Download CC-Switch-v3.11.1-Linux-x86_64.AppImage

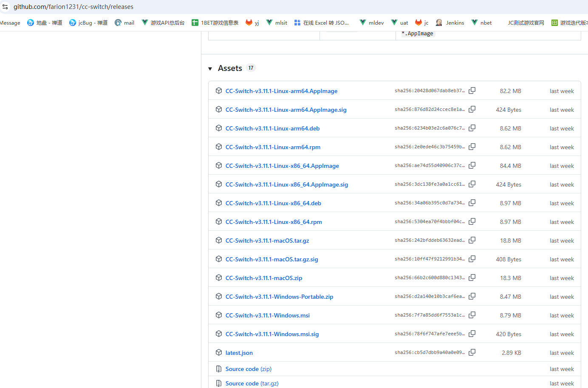tap(282, 166)
